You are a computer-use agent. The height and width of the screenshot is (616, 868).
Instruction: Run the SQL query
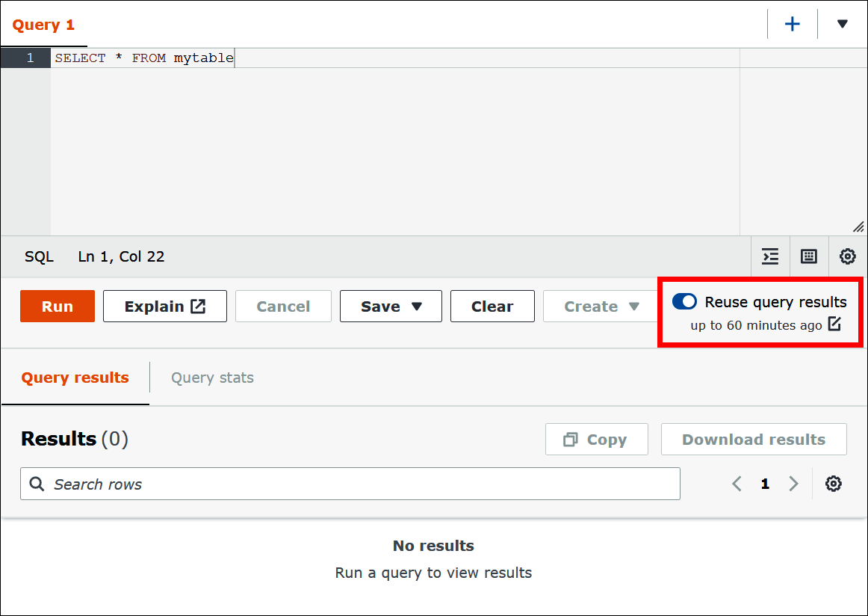click(57, 306)
